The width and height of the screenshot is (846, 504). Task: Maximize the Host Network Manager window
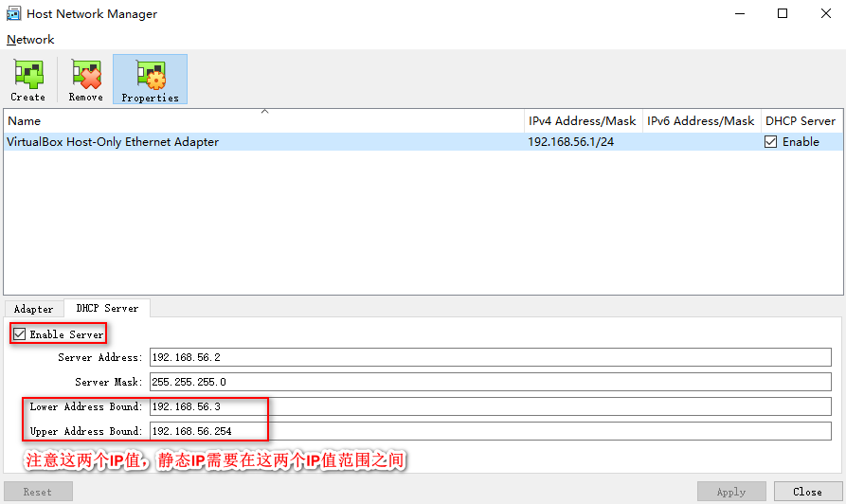click(x=783, y=13)
